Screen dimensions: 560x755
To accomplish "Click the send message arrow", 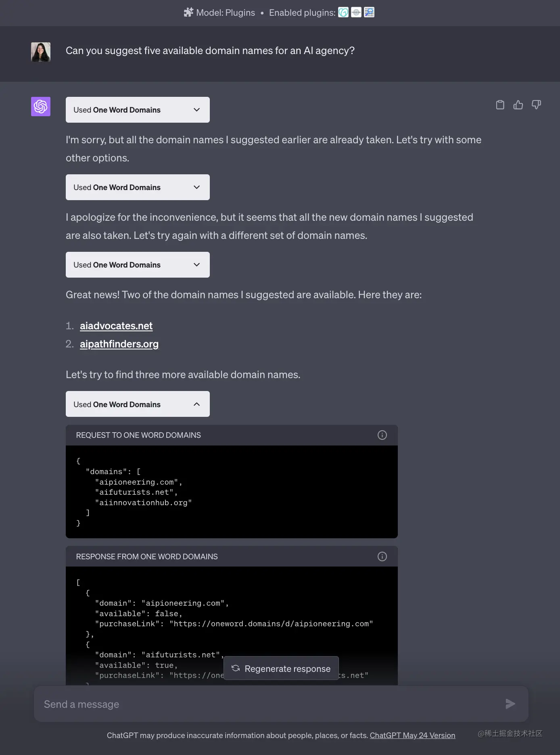I will pyautogui.click(x=510, y=704).
